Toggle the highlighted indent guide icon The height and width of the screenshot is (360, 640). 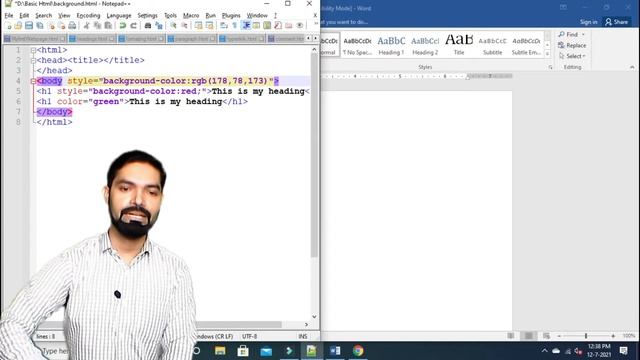(246, 26)
